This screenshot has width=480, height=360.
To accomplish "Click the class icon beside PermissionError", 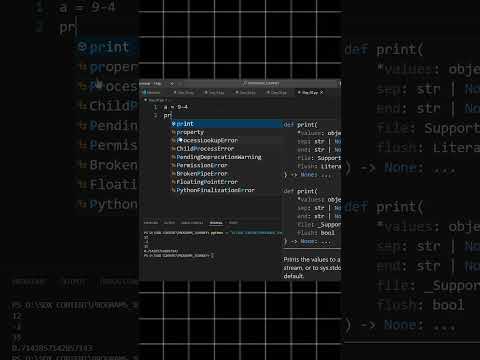I will [174, 165].
